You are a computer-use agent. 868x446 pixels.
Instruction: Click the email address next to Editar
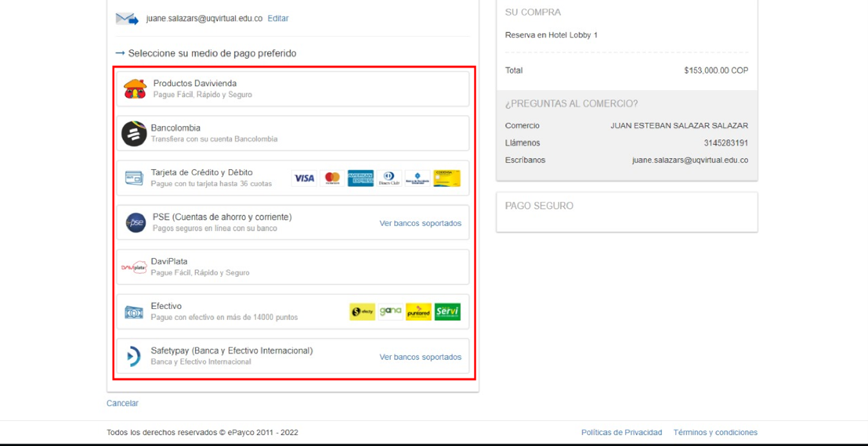pyautogui.click(x=204, y=19)
